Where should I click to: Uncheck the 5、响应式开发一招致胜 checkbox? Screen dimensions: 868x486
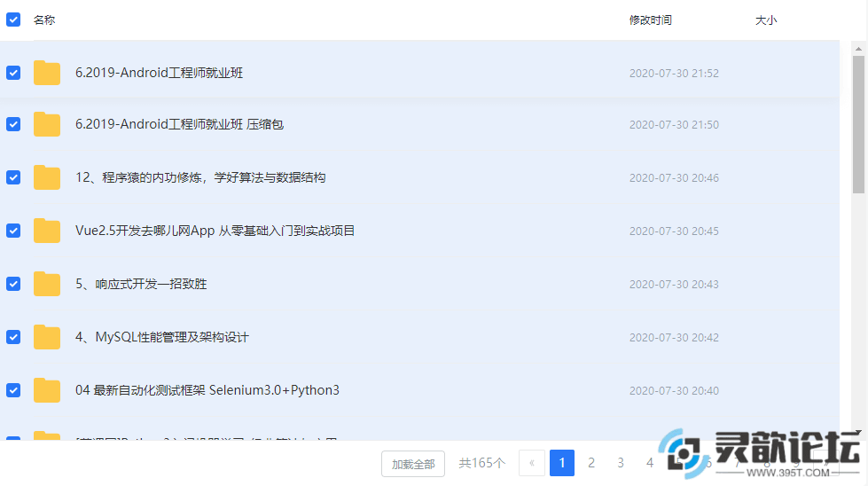tap(13, 284)
